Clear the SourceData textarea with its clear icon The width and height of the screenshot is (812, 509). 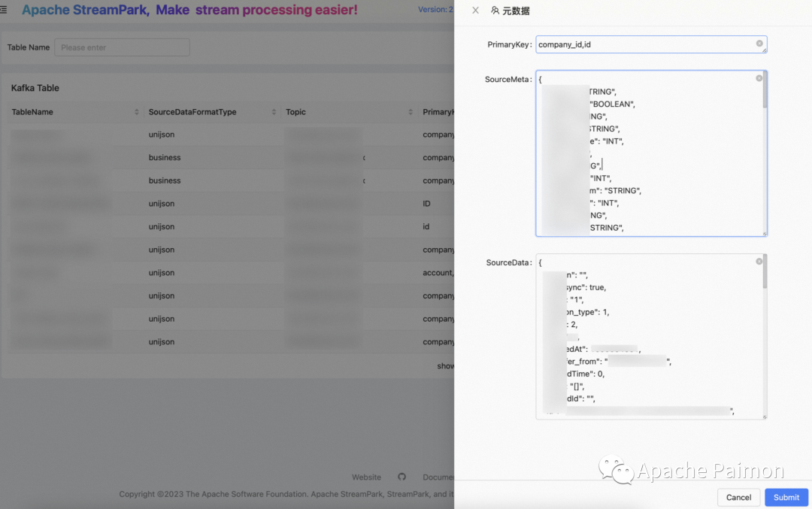(x=759, y=262)
